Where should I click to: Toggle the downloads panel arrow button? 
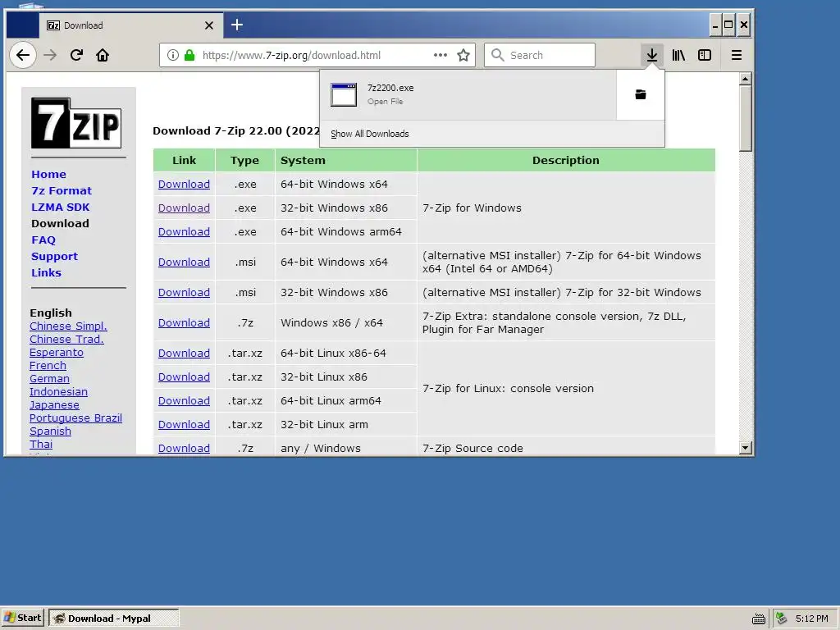click(652, 55)
